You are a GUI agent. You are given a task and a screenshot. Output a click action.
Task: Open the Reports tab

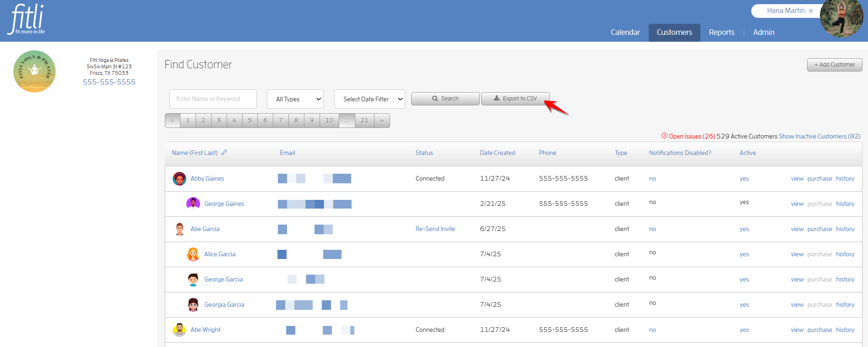(722, 32)
